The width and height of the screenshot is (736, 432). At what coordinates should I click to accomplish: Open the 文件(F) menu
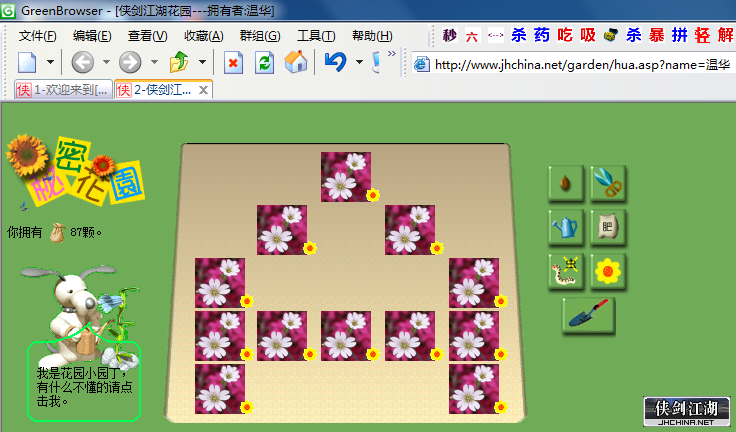pyautogui.click(x=38, y=36)
